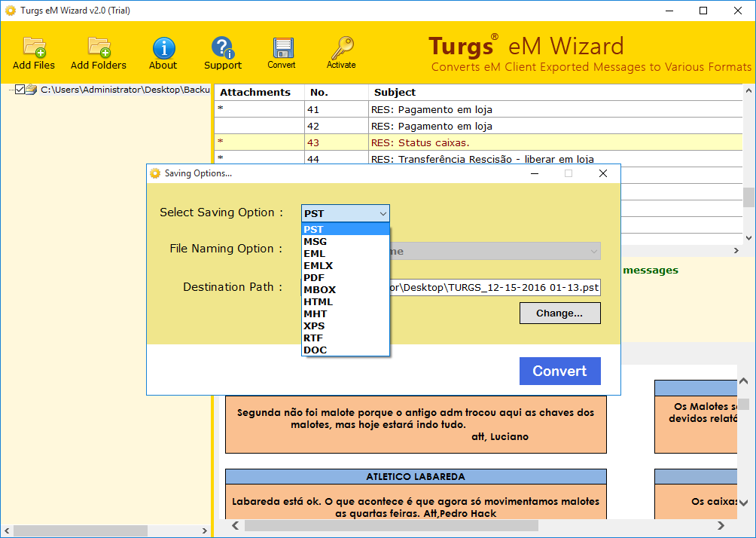Select row RES: Transferência Rescisão

click(x=478, y=158)
